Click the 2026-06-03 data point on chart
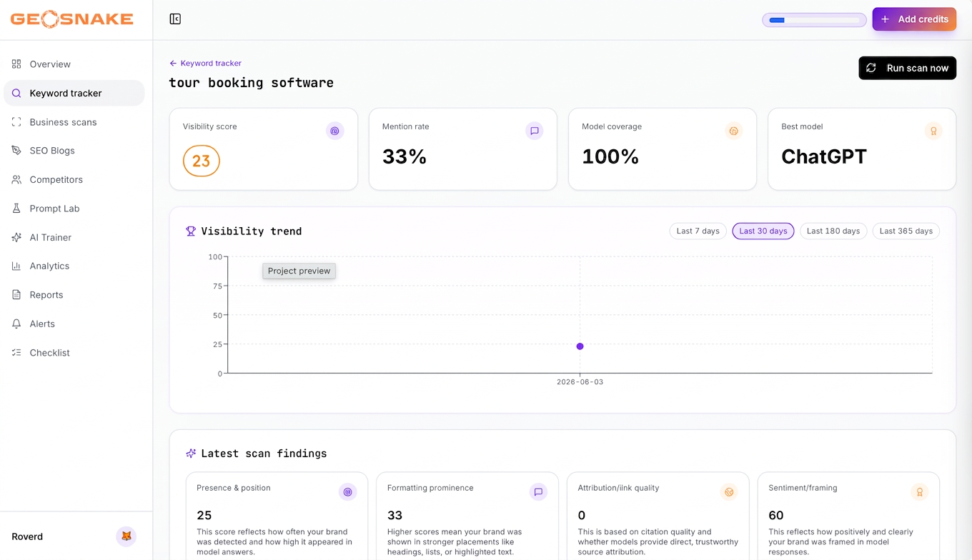 click(580, 346)
